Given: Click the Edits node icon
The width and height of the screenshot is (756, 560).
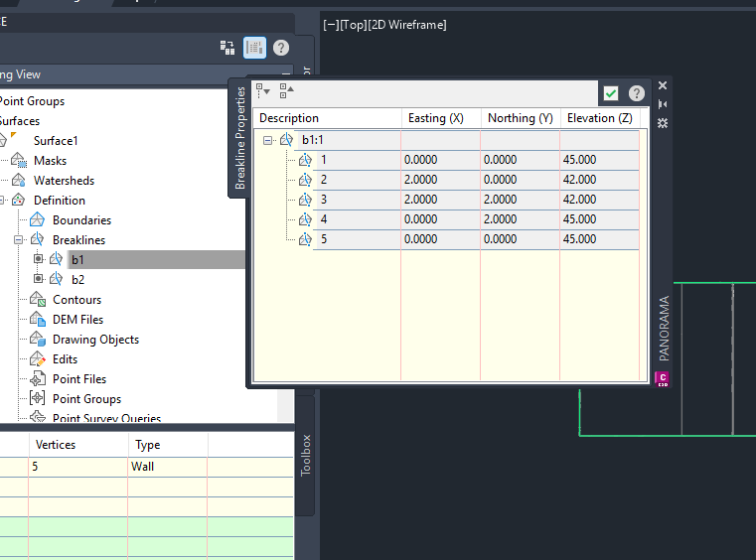Looking at the screenshot, I should [x=38, y=359].
